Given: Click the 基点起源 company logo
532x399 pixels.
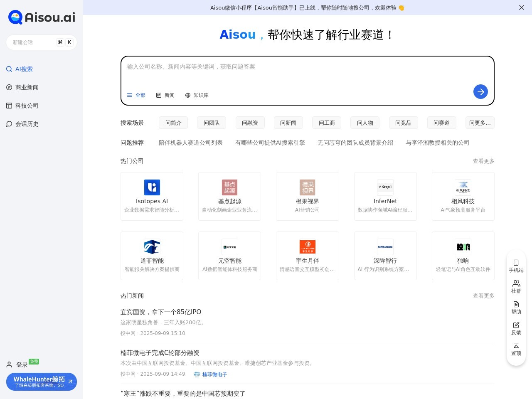Looking at the screenshot, I should 230,187.
